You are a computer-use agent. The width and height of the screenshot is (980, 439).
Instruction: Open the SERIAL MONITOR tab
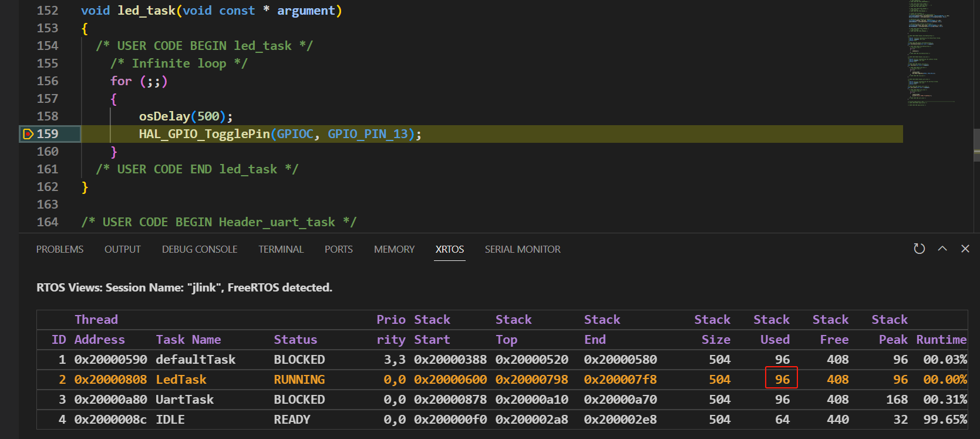[x=523, y=249]
